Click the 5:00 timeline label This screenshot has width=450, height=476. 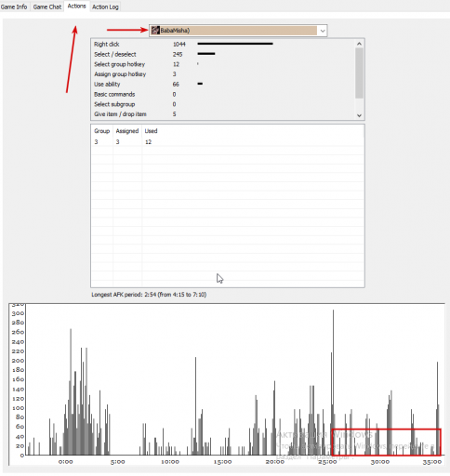point(118,462)
